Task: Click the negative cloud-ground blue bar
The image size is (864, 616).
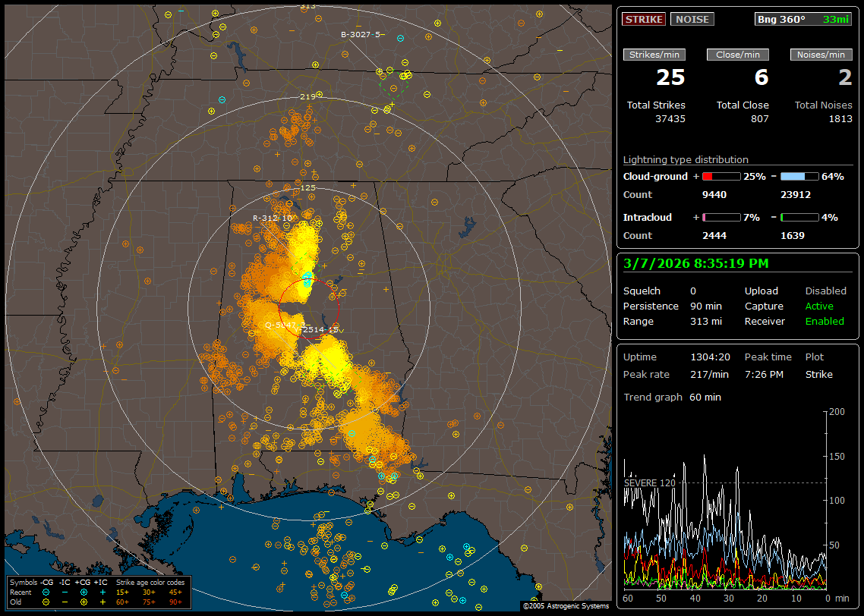Action: 799,176
